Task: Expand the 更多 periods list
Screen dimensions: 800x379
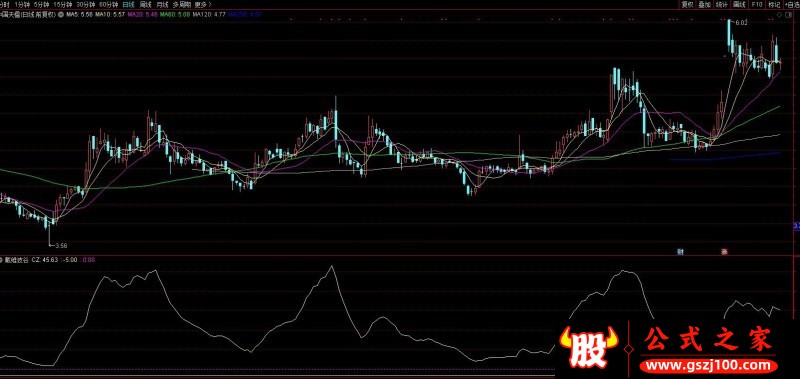Action: coord(203,5)
